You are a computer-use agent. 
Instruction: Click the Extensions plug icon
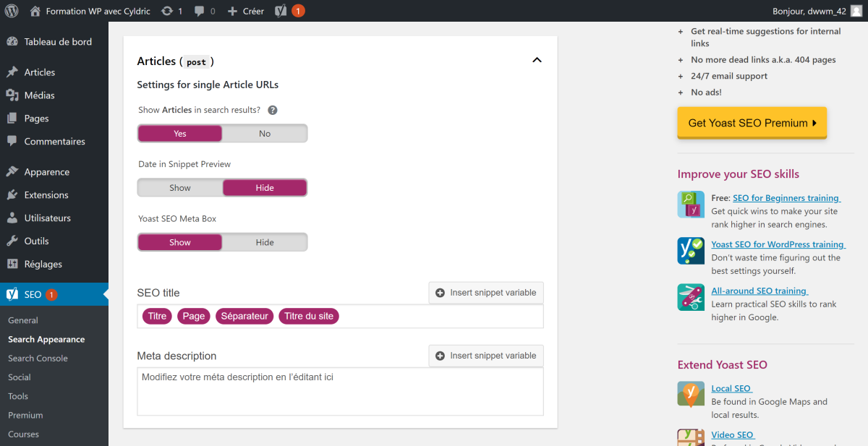12,195
